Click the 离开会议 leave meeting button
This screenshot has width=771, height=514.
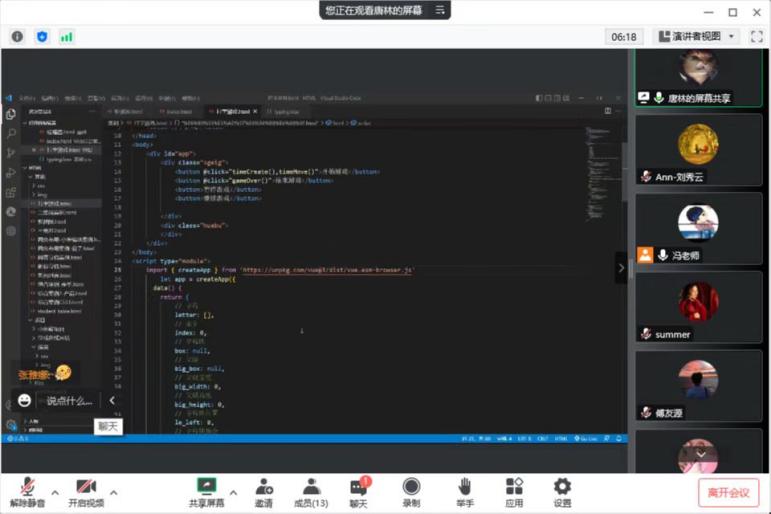coord(728,492)
